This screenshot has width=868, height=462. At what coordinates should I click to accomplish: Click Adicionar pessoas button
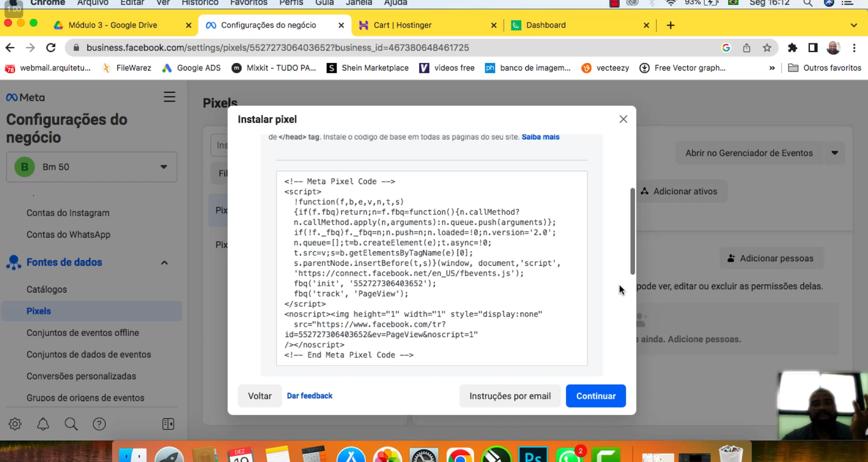click(x=771, y=258)
